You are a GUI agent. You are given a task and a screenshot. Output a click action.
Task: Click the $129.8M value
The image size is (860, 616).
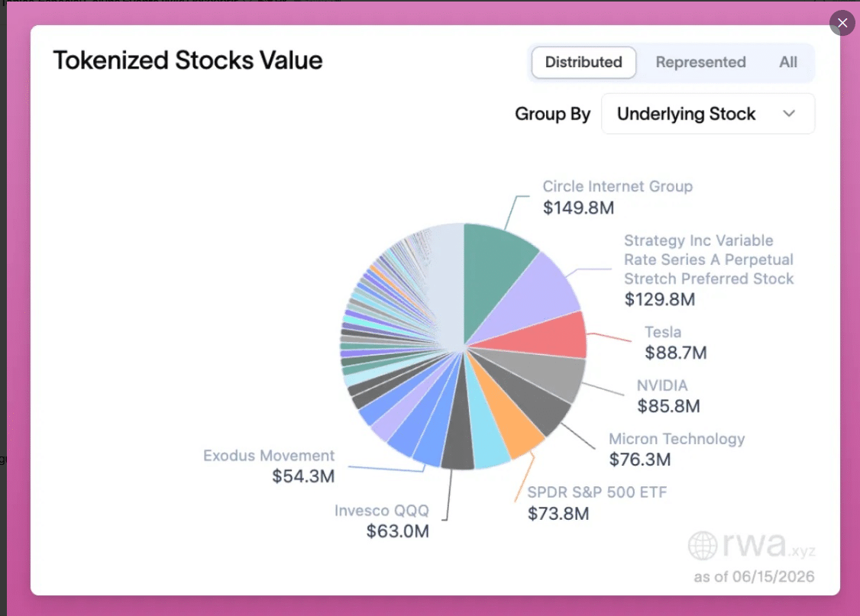659,300
